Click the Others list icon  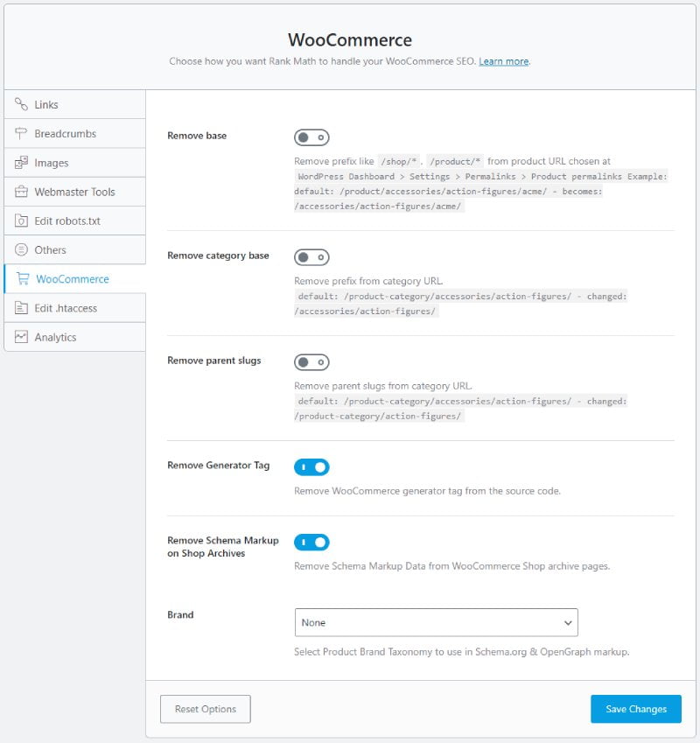tap(21, 249)
